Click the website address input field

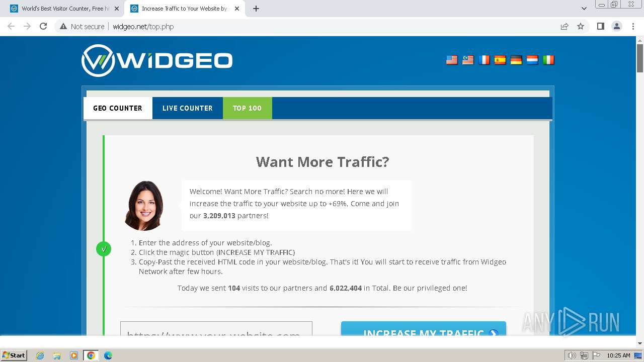click(216, 329)
